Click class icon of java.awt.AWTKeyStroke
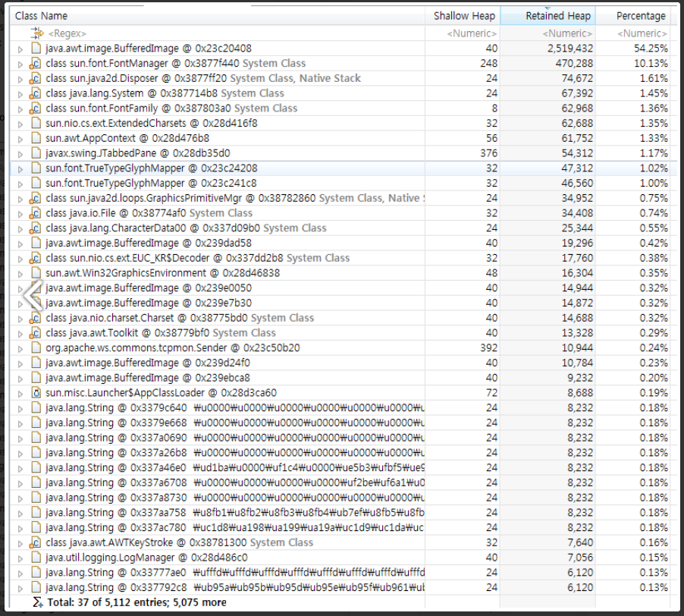This screenshot has height=616, width=684. 36,542
